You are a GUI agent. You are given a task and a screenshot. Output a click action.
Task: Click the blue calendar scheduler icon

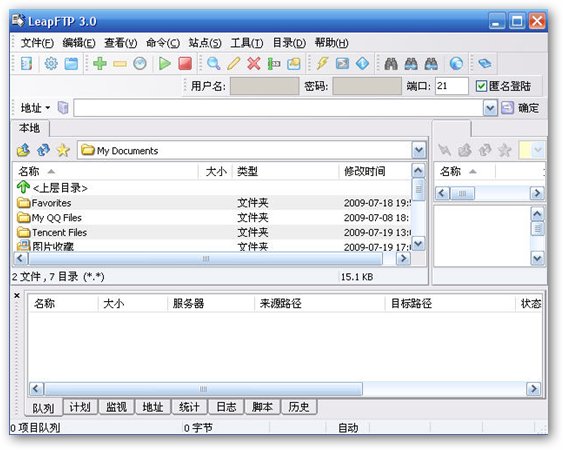[x=71, y=64]
